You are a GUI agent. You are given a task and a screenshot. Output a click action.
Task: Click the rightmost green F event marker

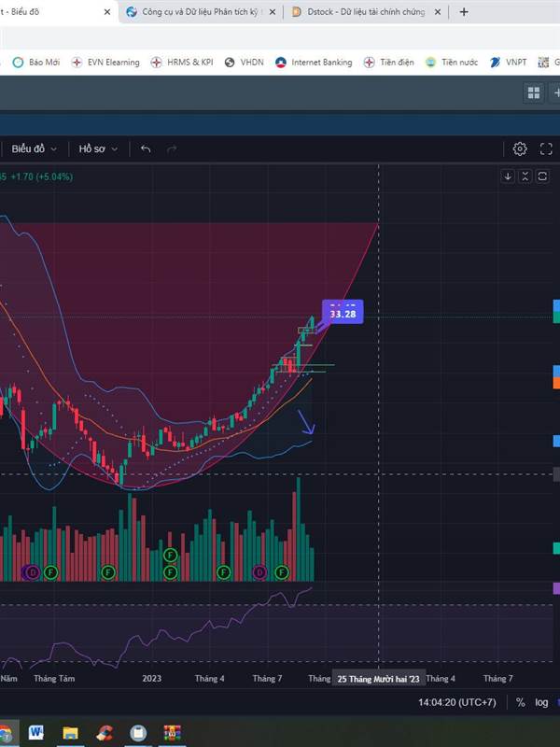[282, 571]
